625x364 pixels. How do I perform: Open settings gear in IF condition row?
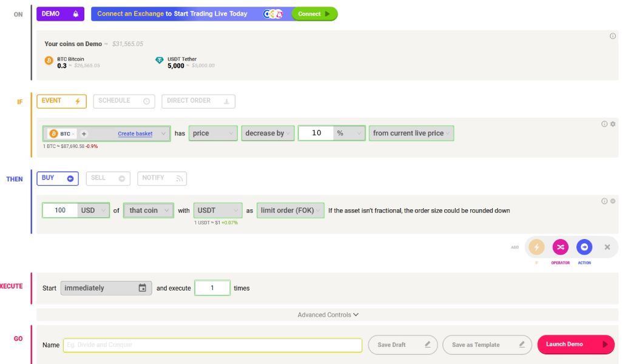point(613,124)
